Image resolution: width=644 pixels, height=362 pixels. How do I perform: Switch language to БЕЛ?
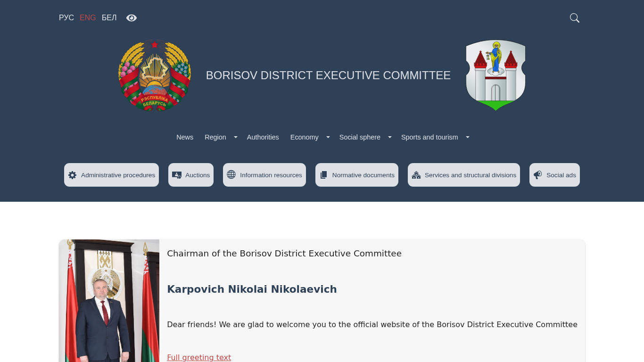(109, 18)
